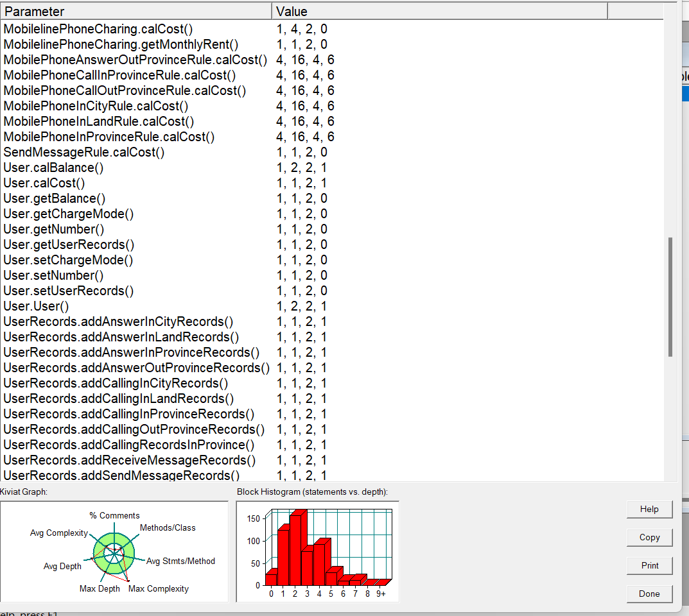Click the "Avg Stmts/Method" label in Kiviat graph

tap(180, 561)
